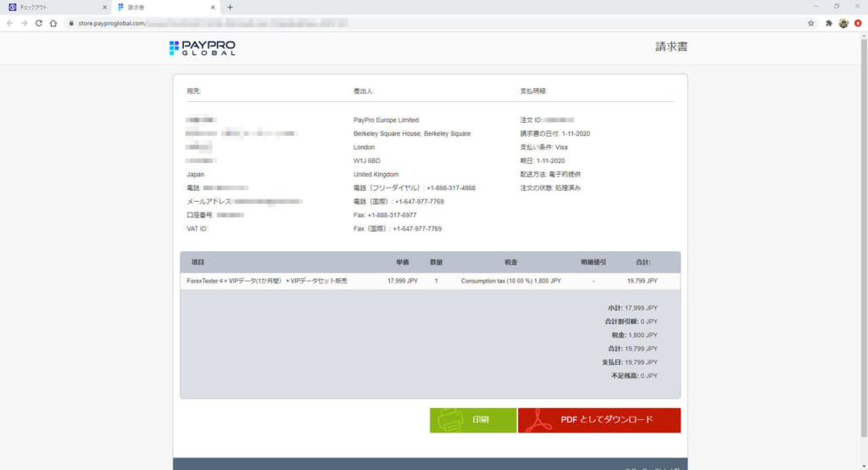Click the unit price 17,999 JPY cell
Screen dimensions: 868x470
[403, 281]
